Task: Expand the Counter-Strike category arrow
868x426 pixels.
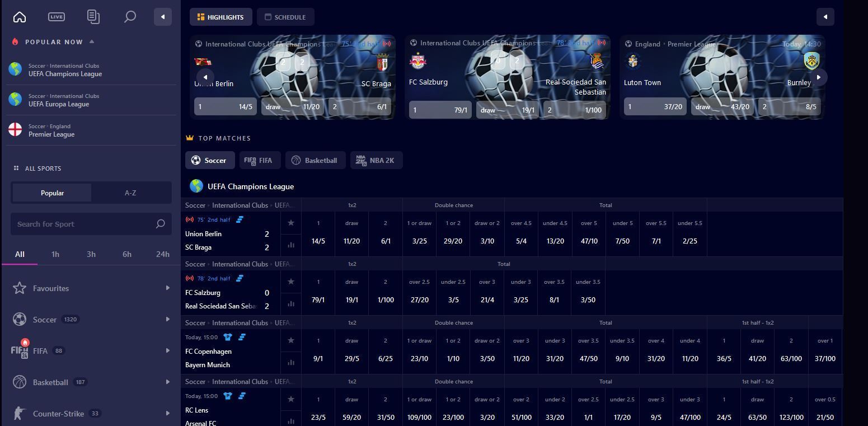Action: (x=167, y=413)
